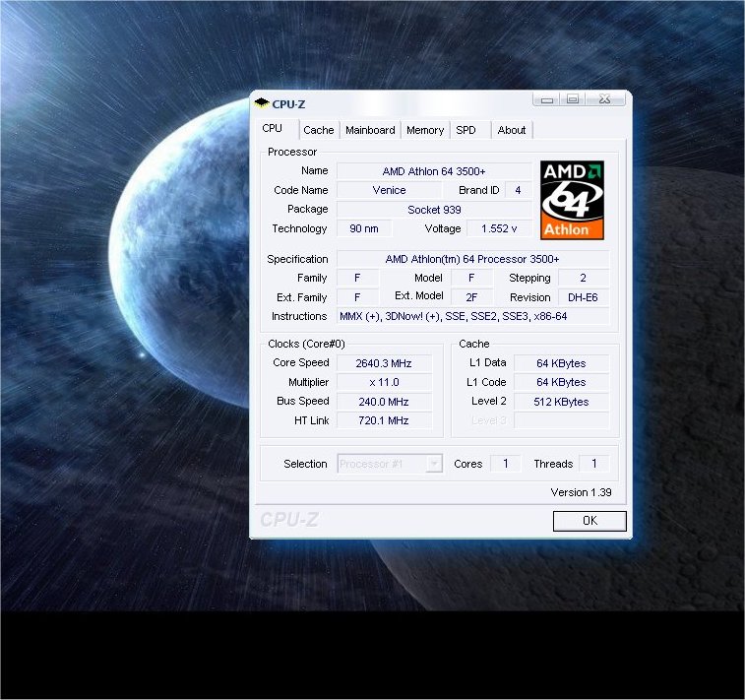Click the Stepping value 2
This screenshot has height=700, width=745.
click(583, 278)
